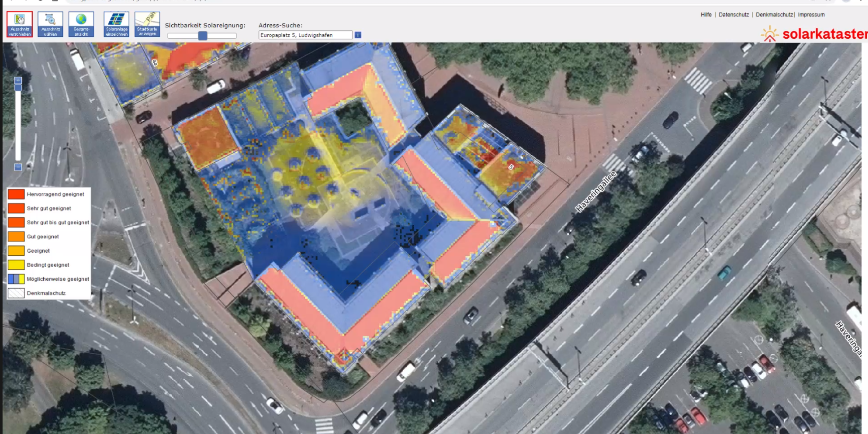This screenshot has height=434, width=868.
Task: Click the Möglicherweise geeignet legend swatch
Action: coord(16,279)
